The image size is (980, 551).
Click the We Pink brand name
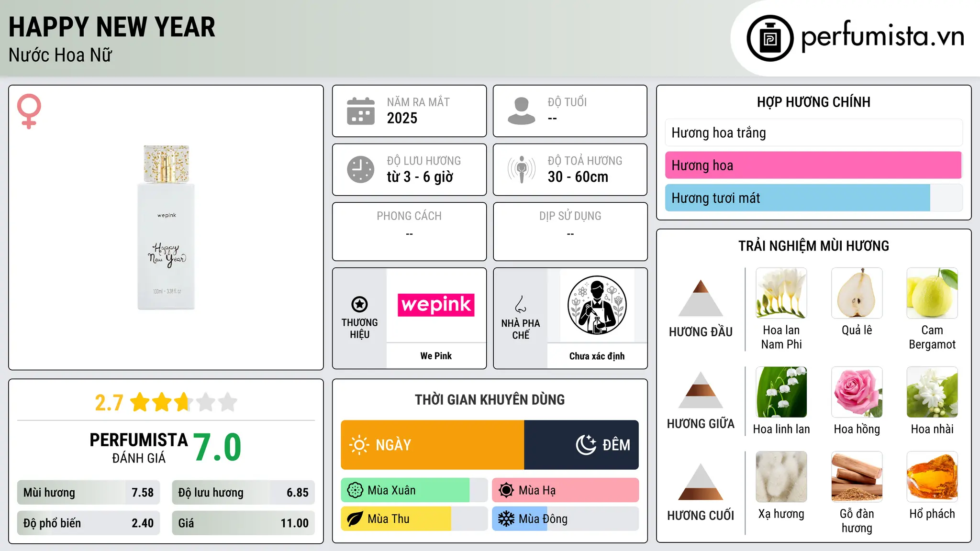tap(436, 356)
